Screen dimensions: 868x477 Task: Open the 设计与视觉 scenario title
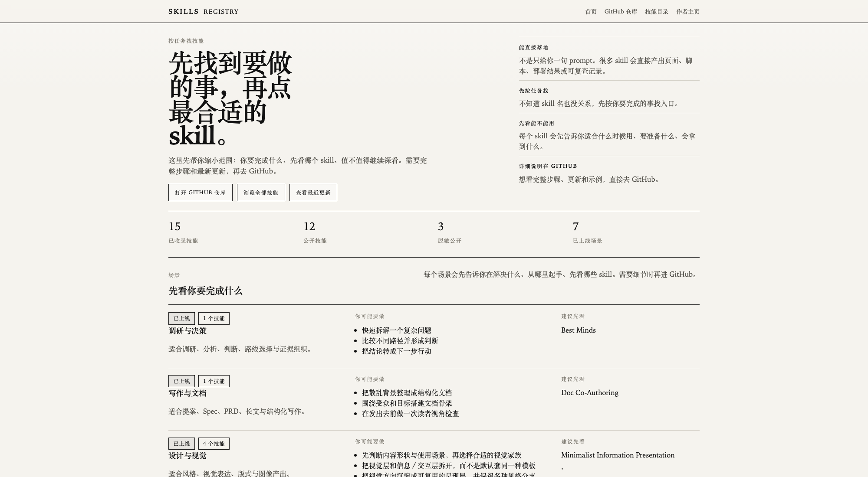pyautogui.click(x=187, y=456)
